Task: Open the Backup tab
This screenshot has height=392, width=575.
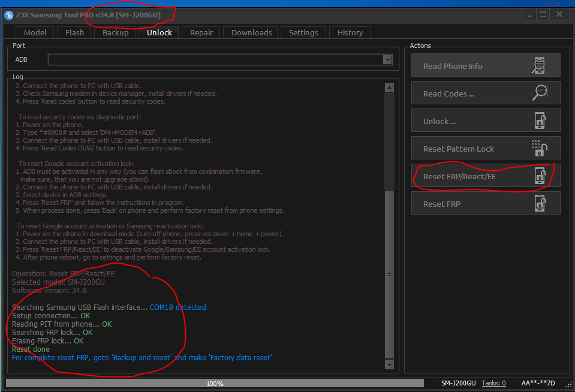Action: click(x=116, y=32)
